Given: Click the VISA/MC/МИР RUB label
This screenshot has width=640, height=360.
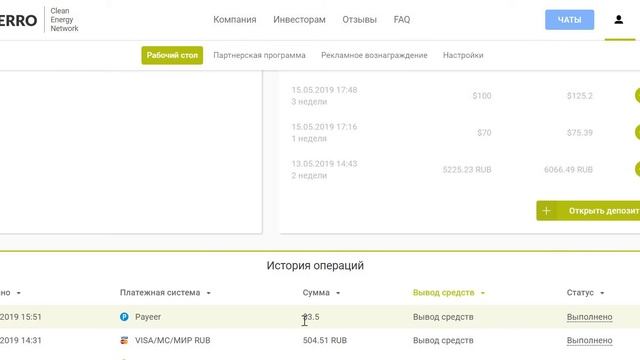Looking at the screenshot, I should pyautogui.click(x=173, y=340).
